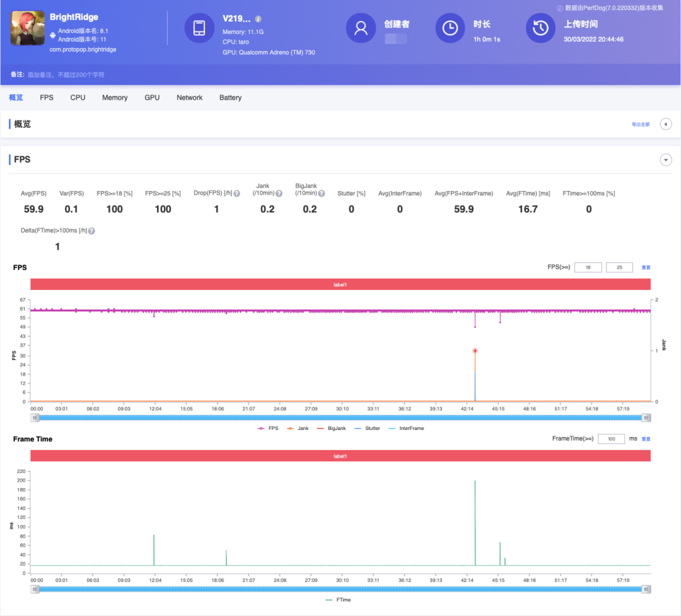Click the help icon next to Drop(FPS)
This screenshot has height=616, width=681.
pyautogui.click(x=236, y=194)
